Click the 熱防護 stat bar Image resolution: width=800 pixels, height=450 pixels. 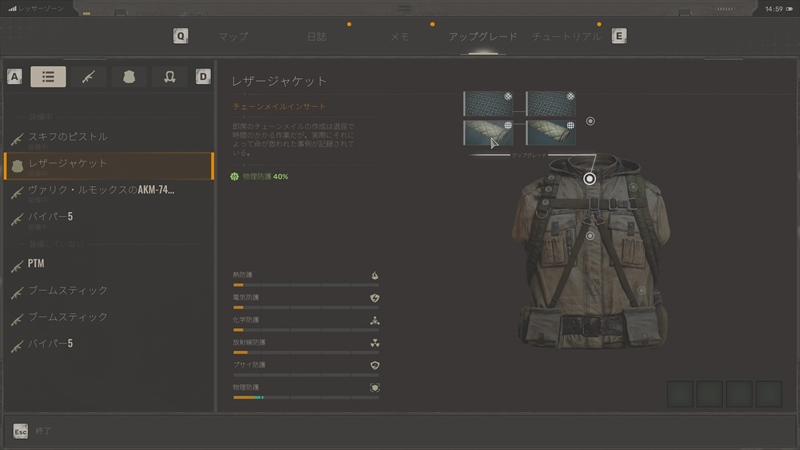306,285
